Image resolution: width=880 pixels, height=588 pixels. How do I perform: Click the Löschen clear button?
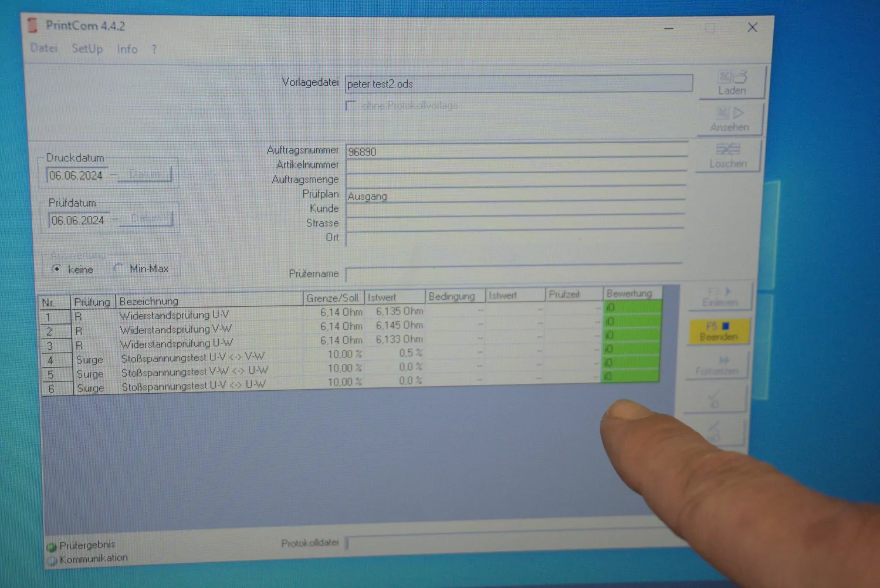point(728,156)
